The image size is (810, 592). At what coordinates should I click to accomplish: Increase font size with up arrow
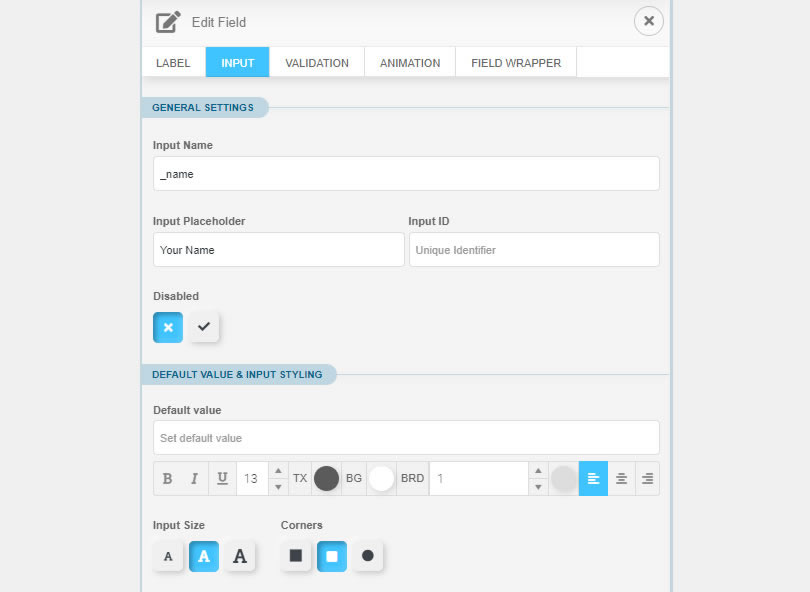pyautogui.click(x=278, y=471)
